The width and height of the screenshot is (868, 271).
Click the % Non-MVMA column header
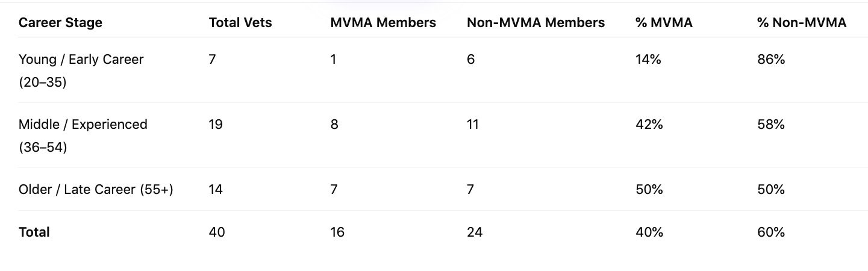pyautogui.click(x=801, y=23)
